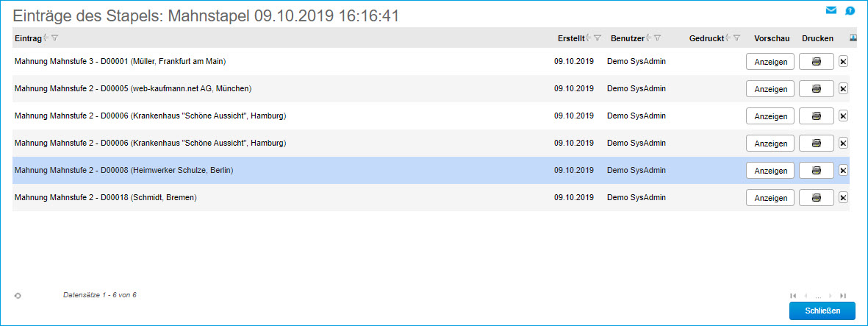Click the Gedruckt column header
The height and width of the screenshot is (326, 868).
tap(707, 38)
